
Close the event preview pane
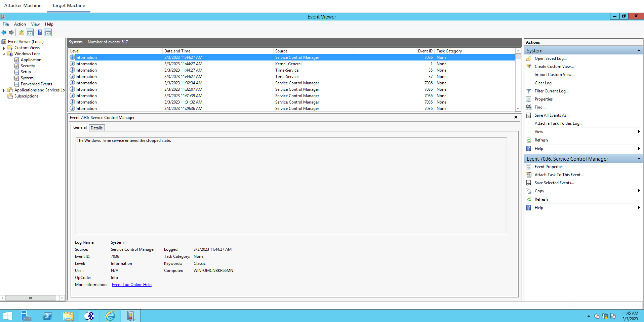[x=516, y=117]
